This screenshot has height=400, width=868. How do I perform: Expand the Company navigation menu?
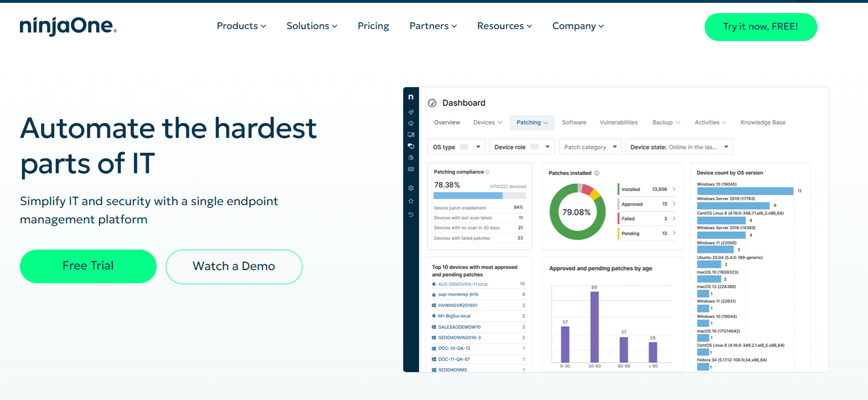578,26
